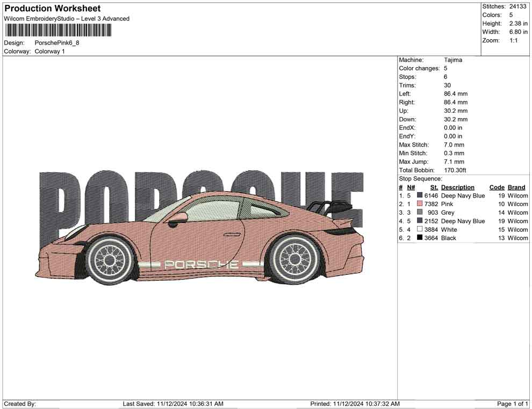Viewport: 532px width, 409px height.
Task: Open the Colorway 1 entry
Action: point(49,51)
